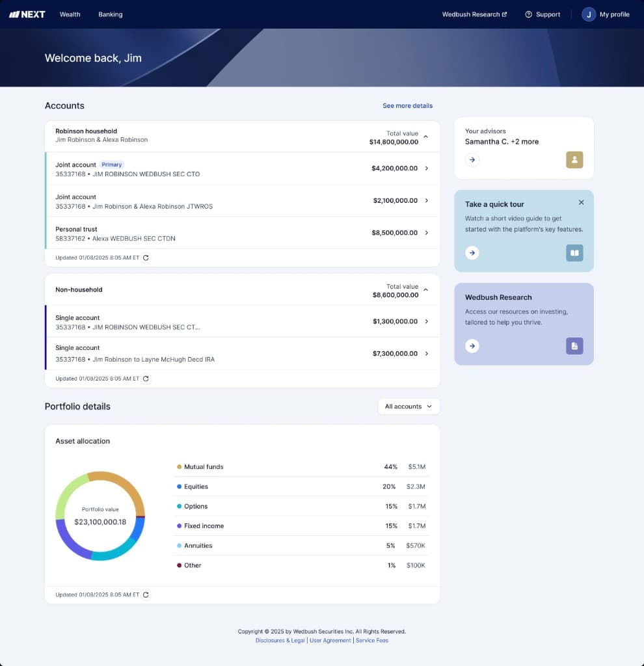Click the $8,600,000.00 total value
Image resolution: width=644 pixels, height=666 pixels.
point(396,295)
